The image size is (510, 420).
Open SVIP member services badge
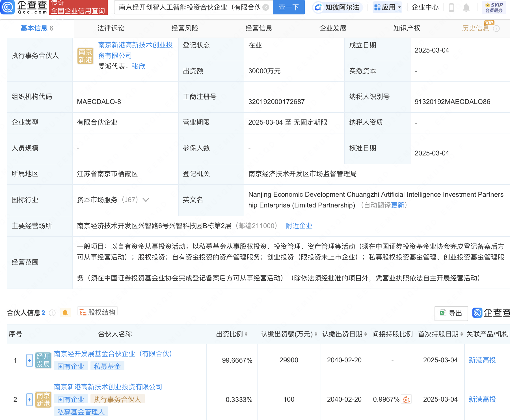(x=494, y=8)
